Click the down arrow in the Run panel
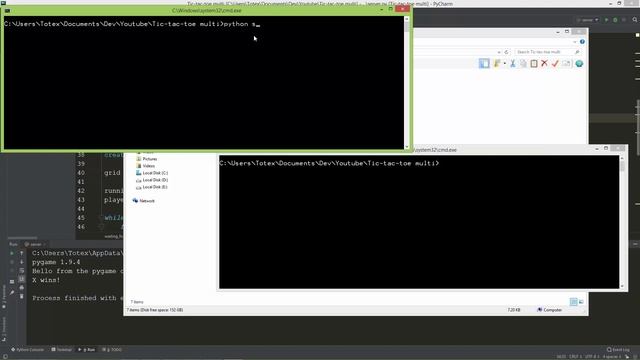The width and height of the screenshot is (640, 360). click(x=22, y=262)
